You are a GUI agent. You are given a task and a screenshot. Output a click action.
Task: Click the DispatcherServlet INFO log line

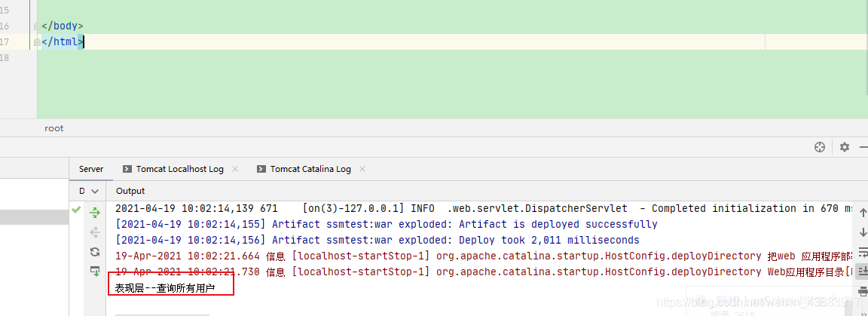click(483, 208)
